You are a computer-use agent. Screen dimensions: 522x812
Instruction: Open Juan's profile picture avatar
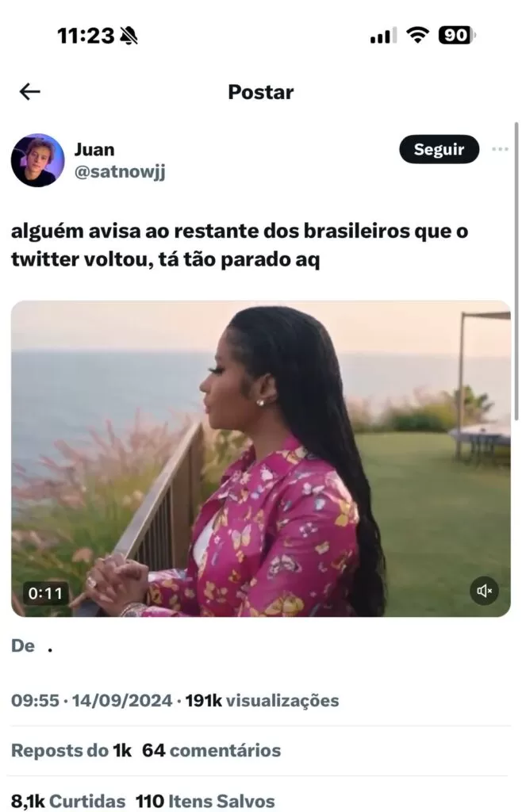38,160
